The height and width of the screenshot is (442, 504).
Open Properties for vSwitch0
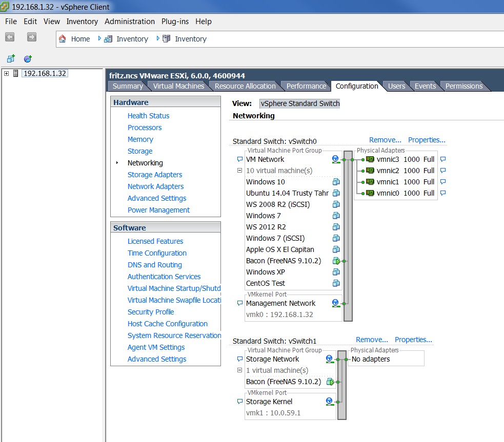[x=426, y=140]
